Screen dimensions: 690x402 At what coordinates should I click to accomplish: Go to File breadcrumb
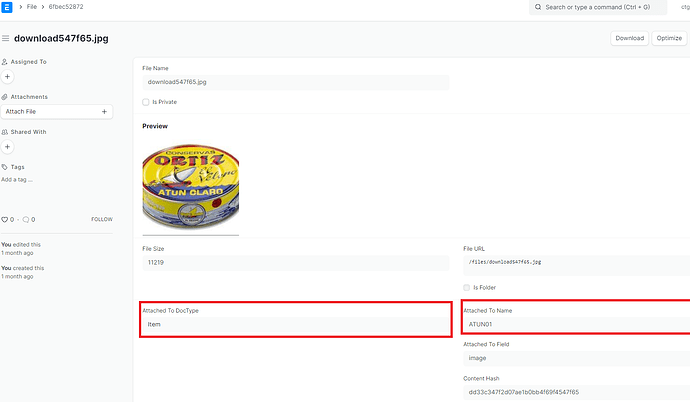[x=32, y=7]
